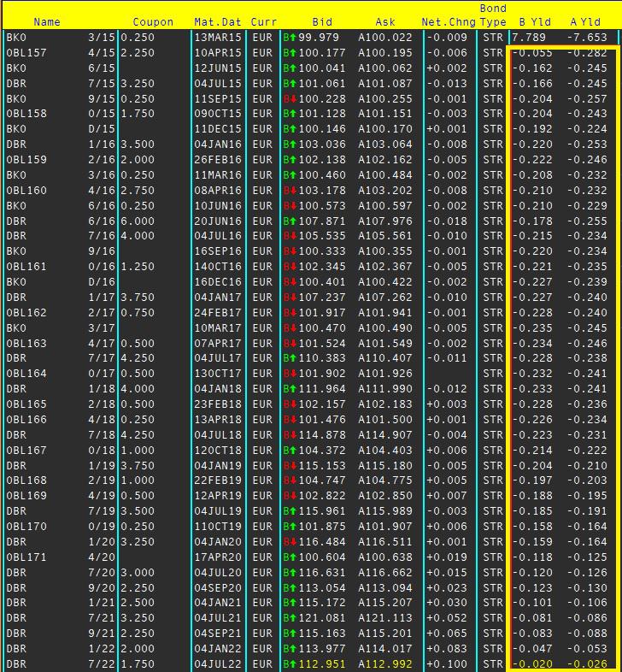Select the OBL164 bond name

point(26,374)
